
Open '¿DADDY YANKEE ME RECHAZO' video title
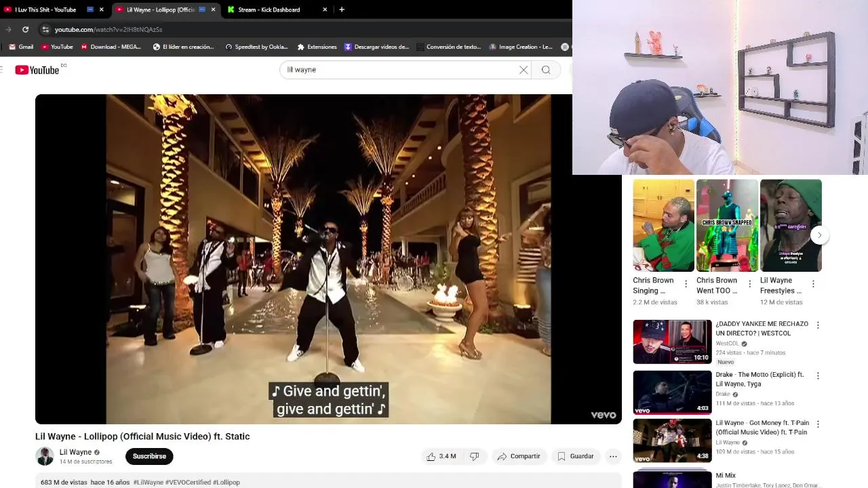(762, 329)
